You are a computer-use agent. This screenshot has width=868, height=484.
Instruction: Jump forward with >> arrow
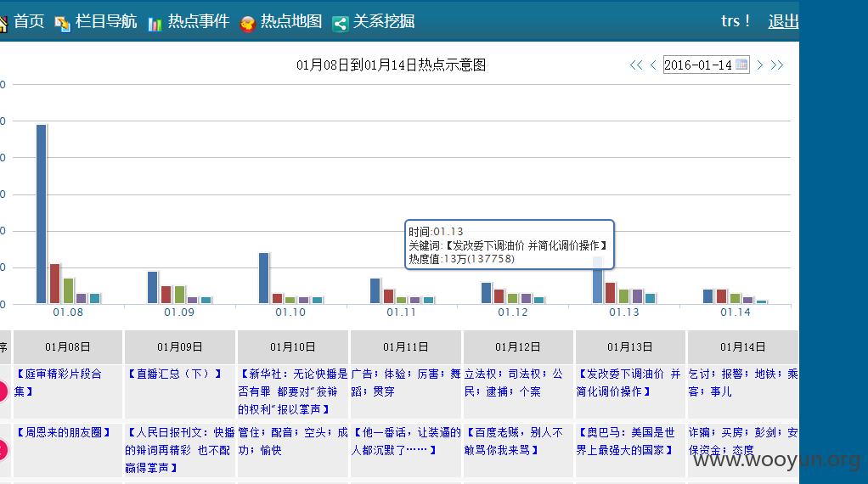(x=777, y=65)
